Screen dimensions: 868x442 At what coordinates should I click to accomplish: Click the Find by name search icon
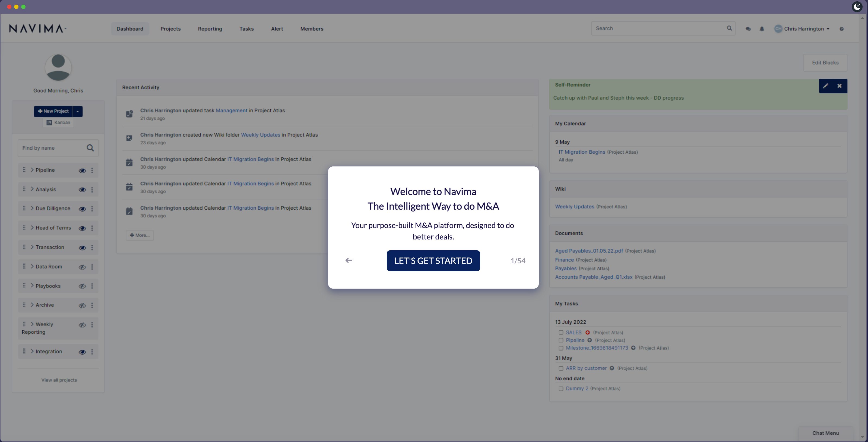tap(90, 148)
